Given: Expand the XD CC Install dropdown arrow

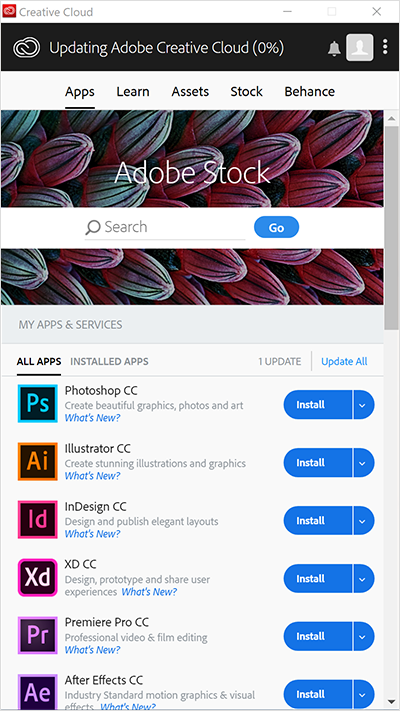Looking at the screenshot, I should click(x=364, y=579).
